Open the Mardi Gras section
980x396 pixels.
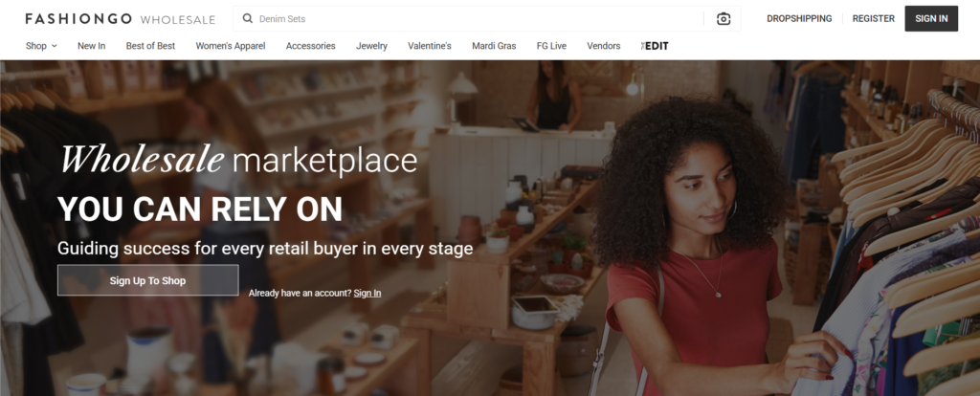[494, 46]
